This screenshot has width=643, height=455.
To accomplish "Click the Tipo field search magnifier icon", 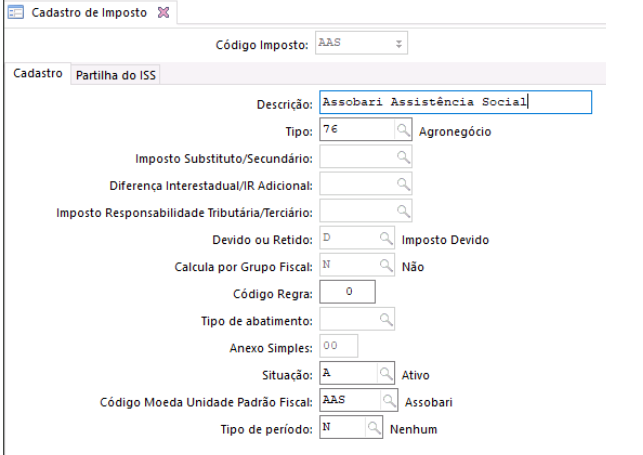I will coord(402,129).
